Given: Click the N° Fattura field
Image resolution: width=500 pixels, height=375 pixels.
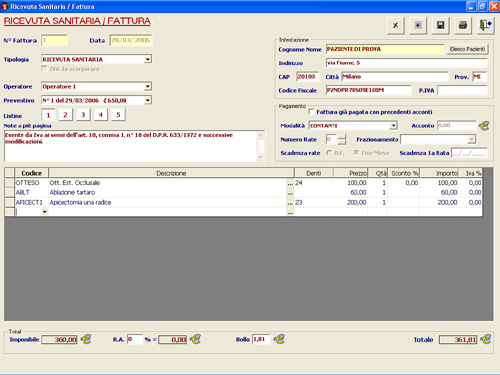Looking at the screenshot, I should (54, 40).
